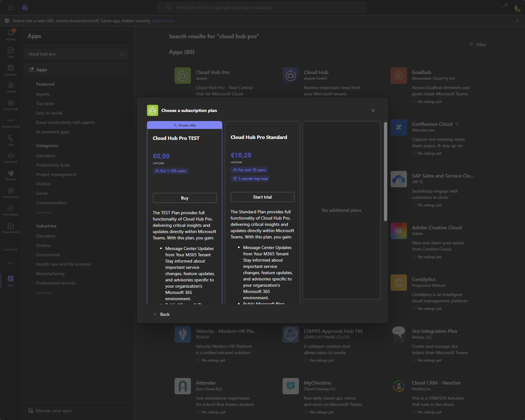Image resolution: width=525 pixels, height=420 pixels.
Task: Open the Centilytics app result
Action: coord(424,279)
